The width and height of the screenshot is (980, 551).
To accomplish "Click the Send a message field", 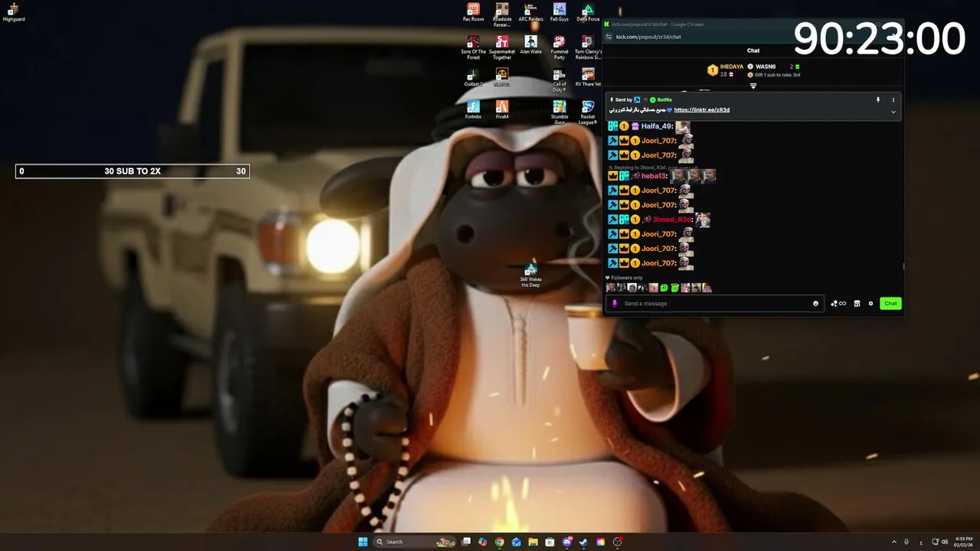I will [714, 304].
